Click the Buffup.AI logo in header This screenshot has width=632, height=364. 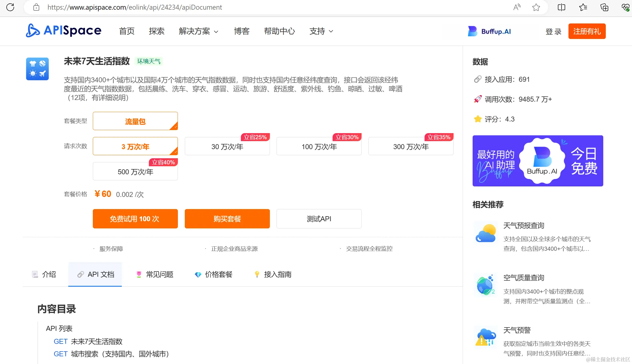tap(489, 31)
